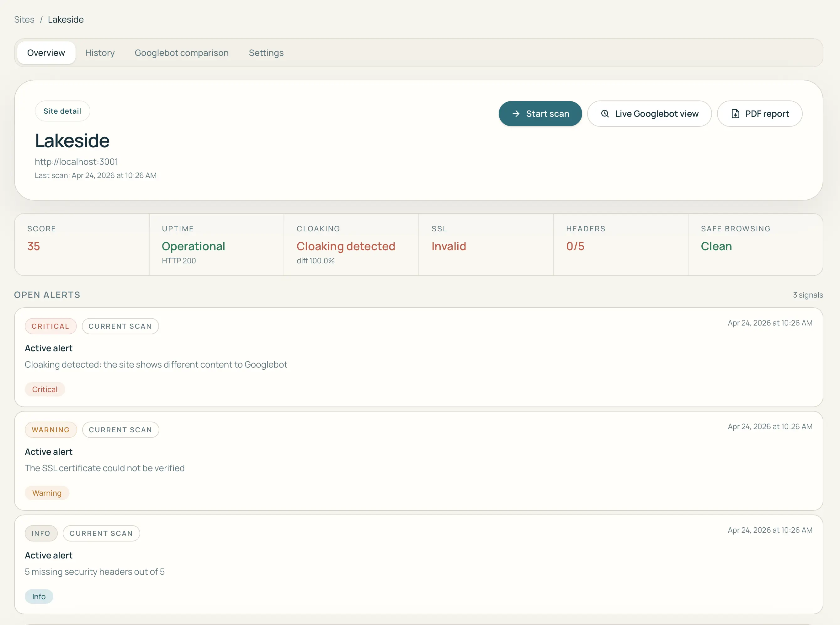840x625 pixels.
Task: Click CURRENT SCAN badge beside CRITICAL
Action: coord(120,326)
